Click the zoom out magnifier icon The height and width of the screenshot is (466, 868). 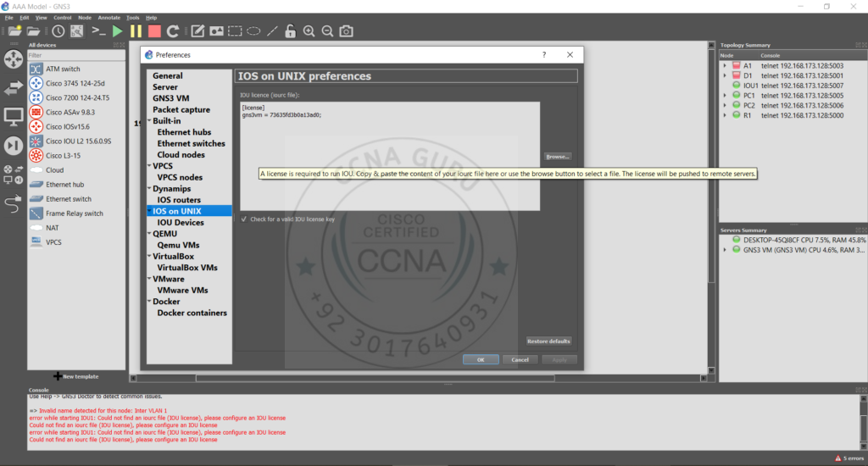[328, 31]
